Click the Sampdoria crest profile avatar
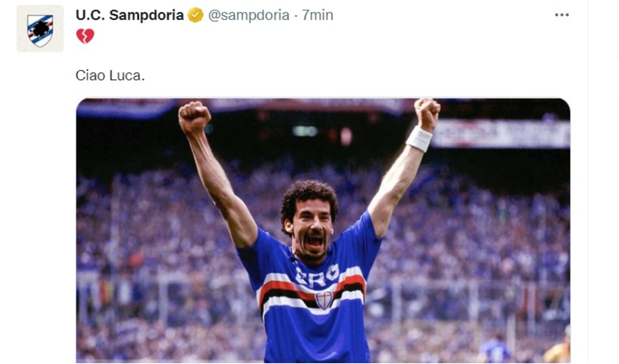The image size is (619, 364). [40, 29]
